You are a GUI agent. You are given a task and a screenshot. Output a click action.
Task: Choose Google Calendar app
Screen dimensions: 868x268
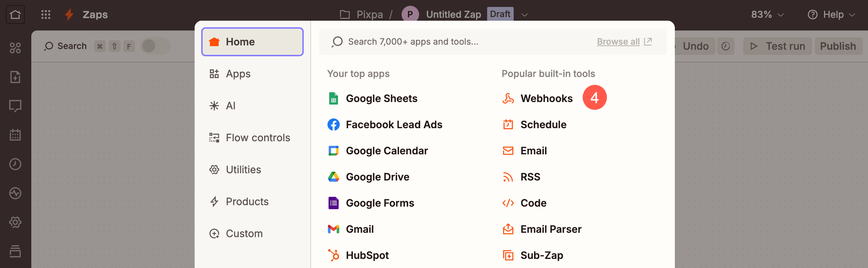pyautogui.click(x=378, y=151)
